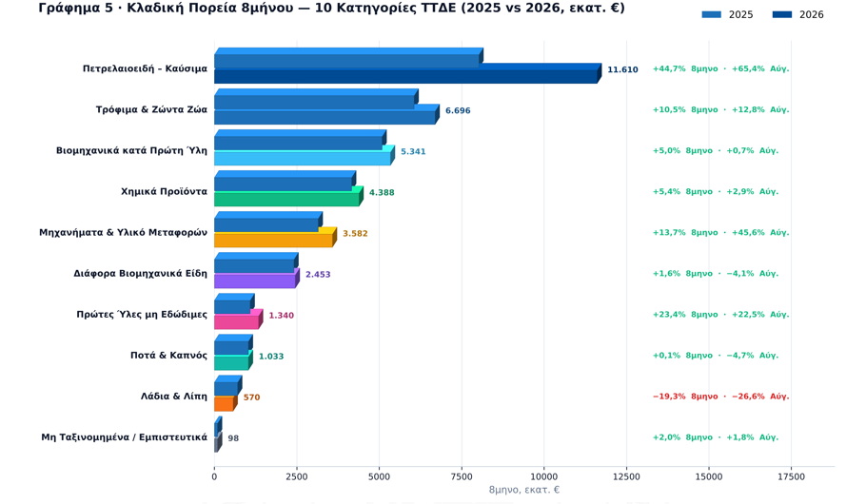Click the orange Μηχανήματα 2026 bar
The width and height of the screenshot is (866, 504).
coord(273,240)
